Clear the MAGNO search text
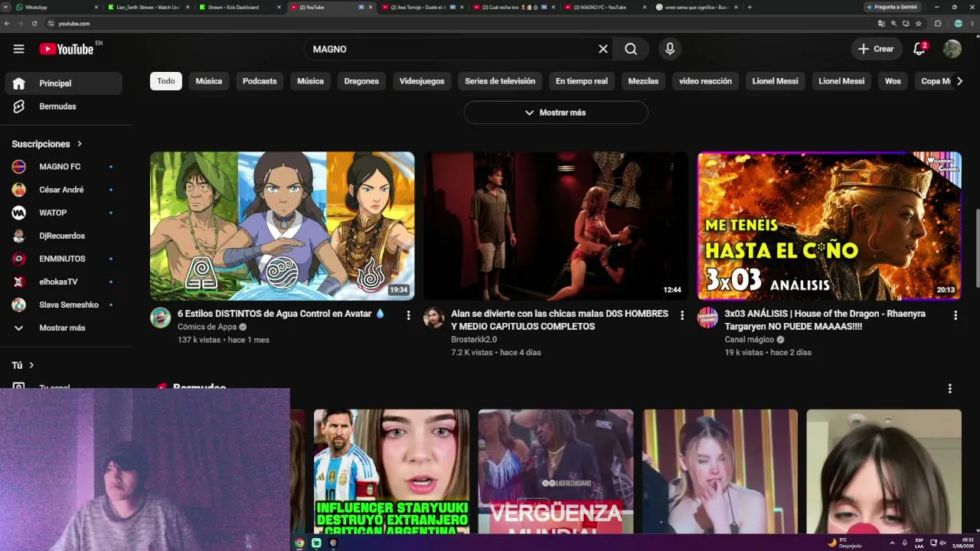This screenshot has height=551, width=980. pos(603,49)
